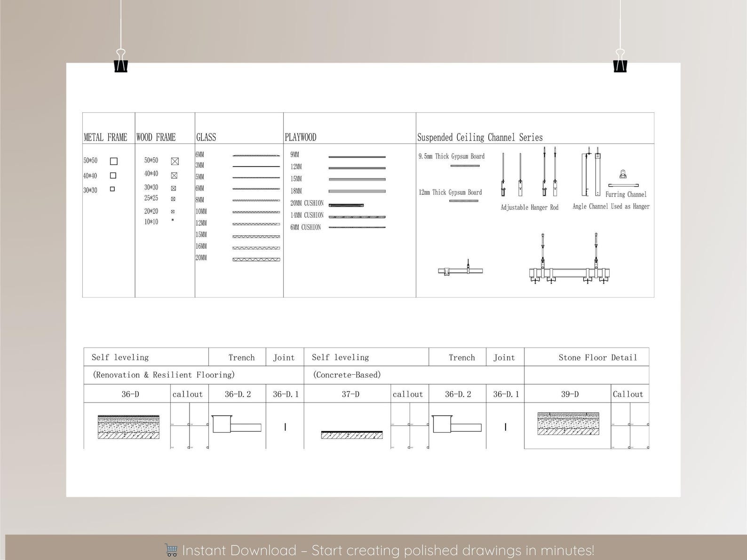This screenshot has height=560, width=747.
Task: Pick the 20MM glass section line
Action: pos(256,259)
